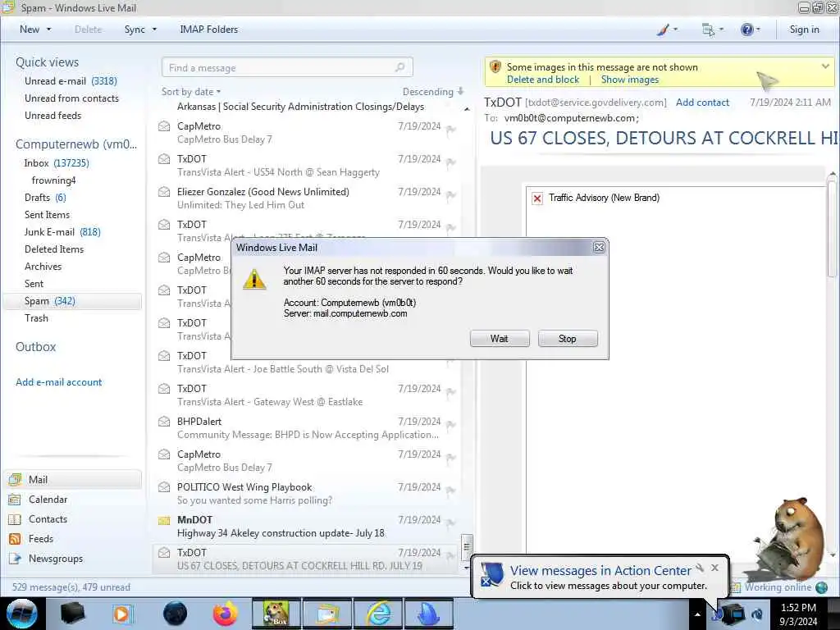
Task: Collapse the yellow image warning bar chevron
Action: pyautogui.click(x=825, y=66)
